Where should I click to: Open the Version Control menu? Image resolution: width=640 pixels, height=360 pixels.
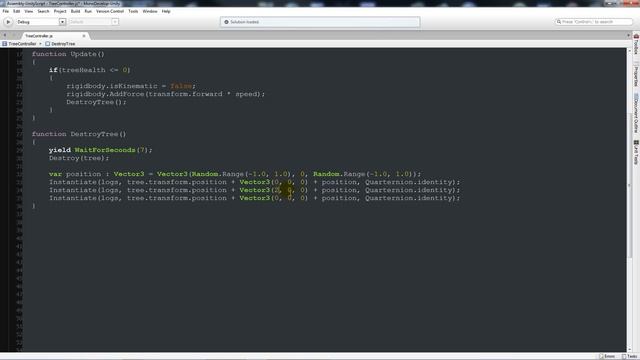[110, 11]
